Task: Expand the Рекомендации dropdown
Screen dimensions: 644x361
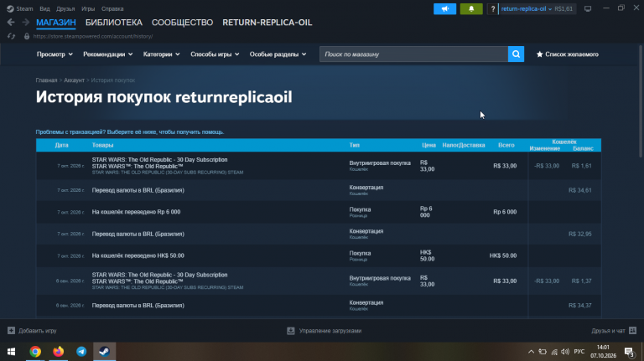Action: click(108, 54)
